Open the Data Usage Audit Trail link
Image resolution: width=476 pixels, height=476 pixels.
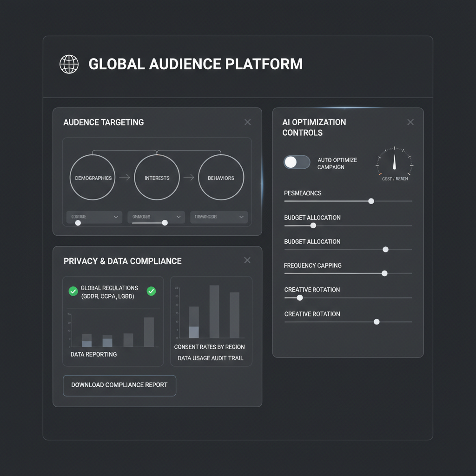click(211, 358)
